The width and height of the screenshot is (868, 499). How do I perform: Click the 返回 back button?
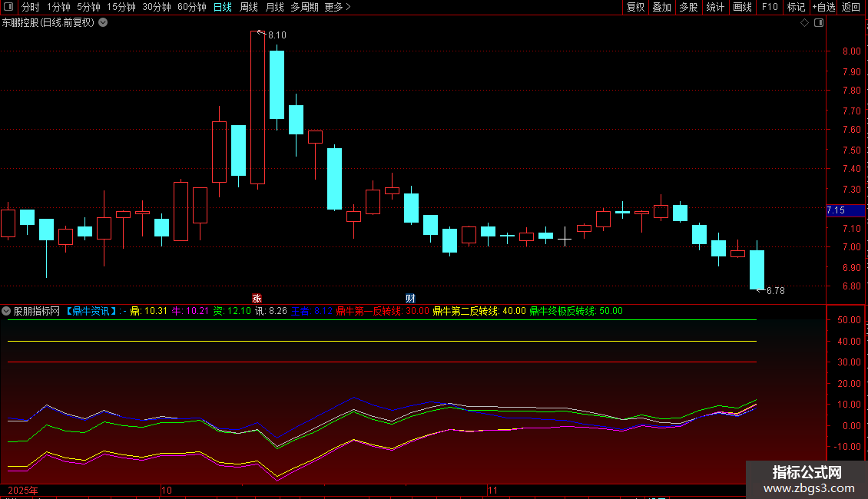851,7
